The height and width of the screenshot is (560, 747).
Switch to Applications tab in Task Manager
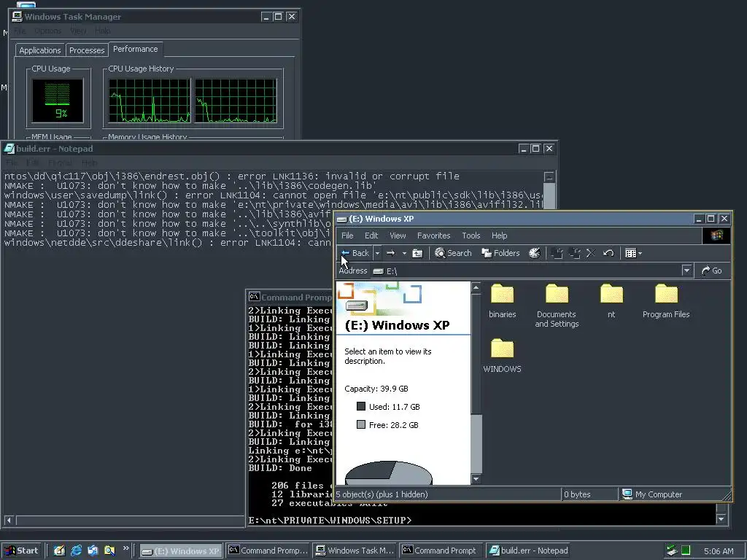coord(40,50)
